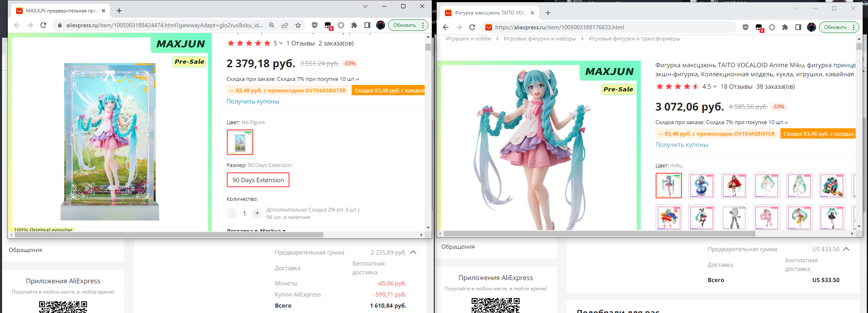This screenshot has width=868, height=313.
Task: Select the Фигурка максцзюнь TAITO tab
Action: 489,13
